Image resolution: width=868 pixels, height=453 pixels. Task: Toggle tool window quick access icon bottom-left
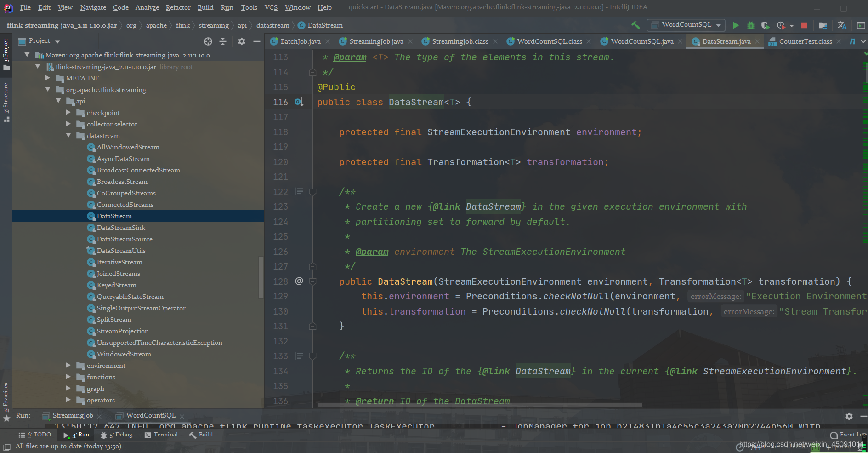(x=6, y=447)
